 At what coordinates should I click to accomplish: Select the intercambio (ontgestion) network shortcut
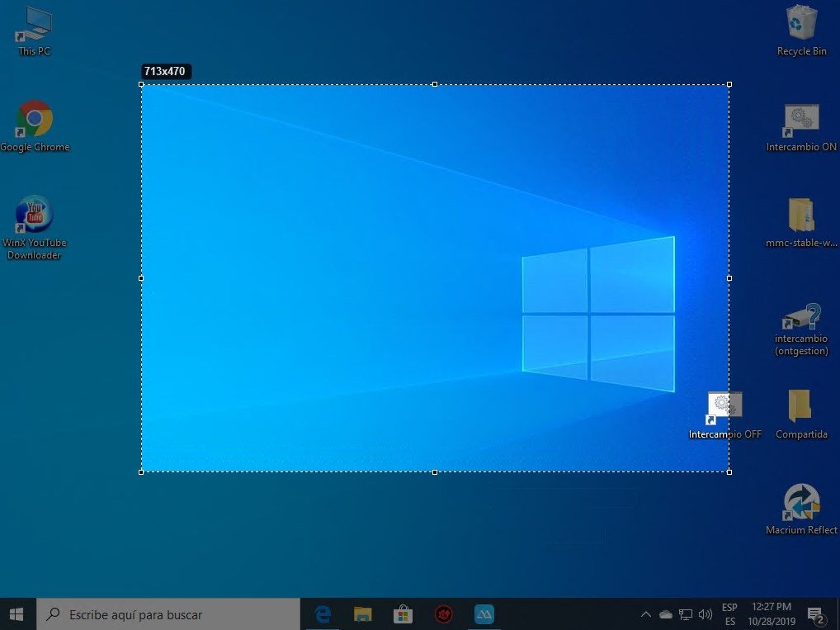(801, 329)
